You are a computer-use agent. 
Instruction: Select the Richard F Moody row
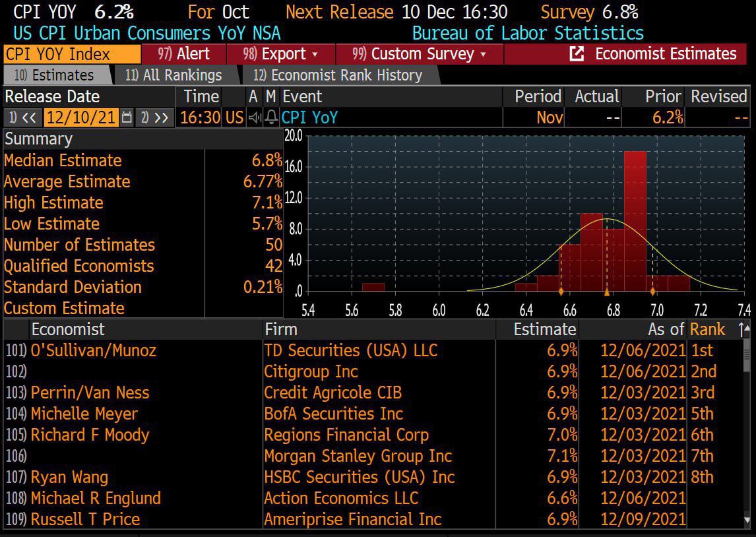[374, 435]
